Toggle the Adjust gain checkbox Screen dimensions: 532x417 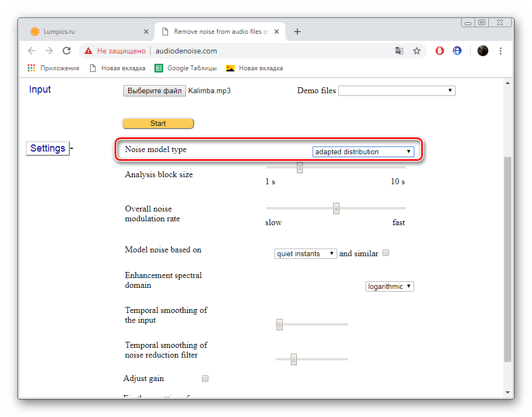(205, 378)
